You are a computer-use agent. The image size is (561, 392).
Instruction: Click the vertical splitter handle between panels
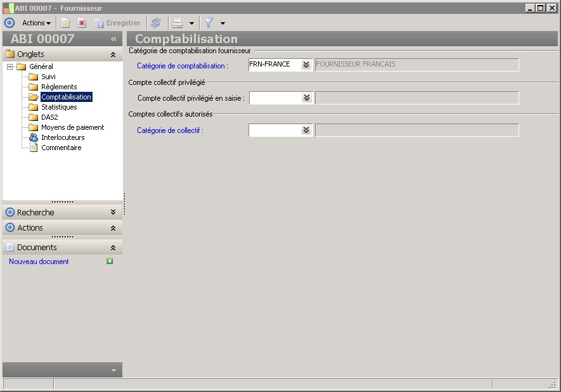point(124,204)
